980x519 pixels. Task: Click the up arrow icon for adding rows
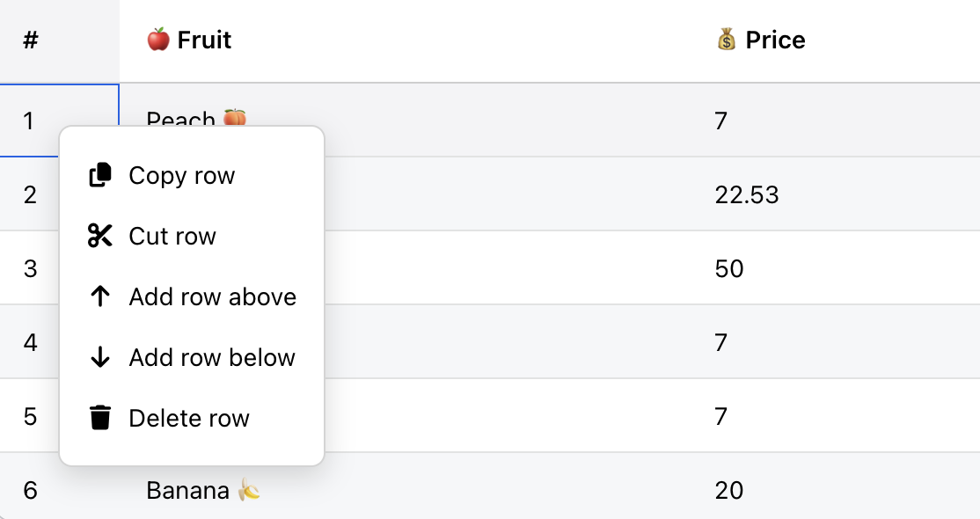coord(99,296)
